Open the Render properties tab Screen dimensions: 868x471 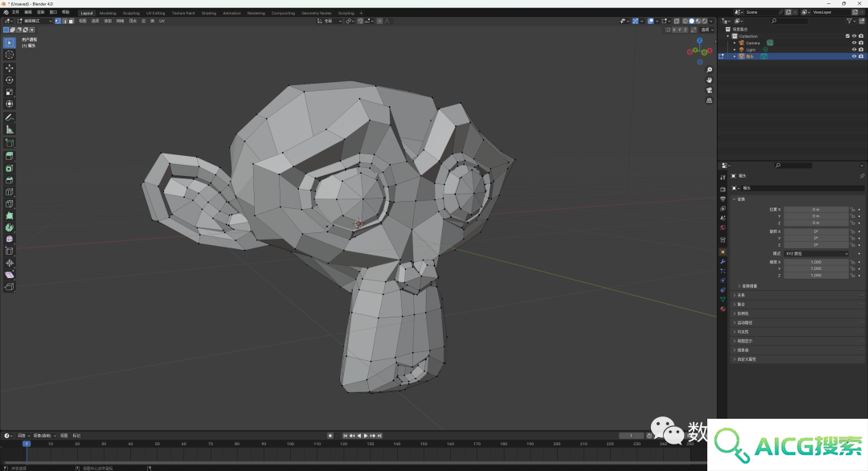[x=723, y=190]
